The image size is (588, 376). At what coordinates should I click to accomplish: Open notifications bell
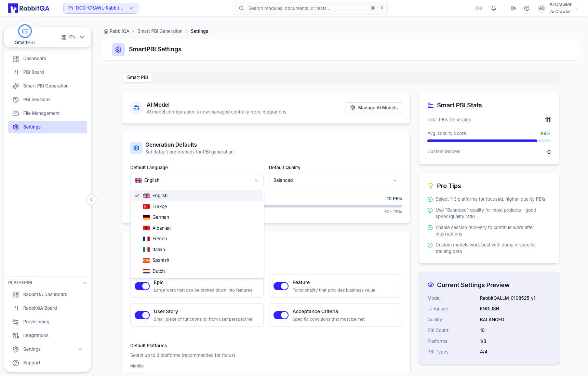[494, 8]
